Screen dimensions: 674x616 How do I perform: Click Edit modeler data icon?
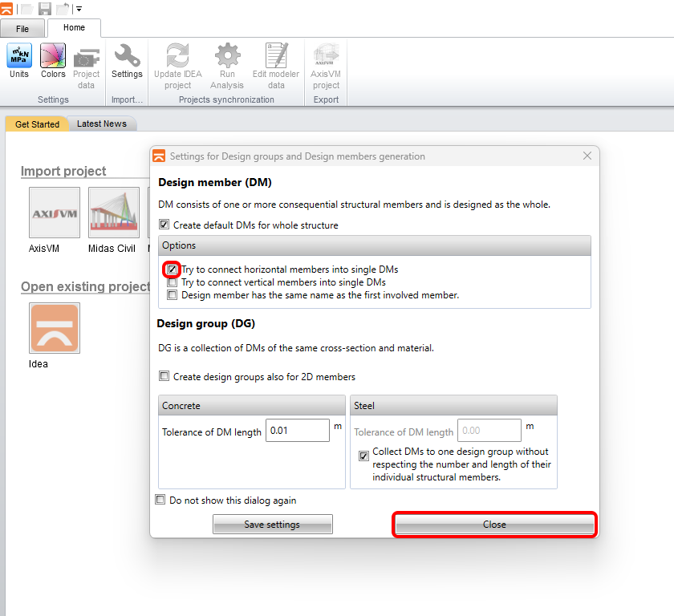click(x=276, y=55)
